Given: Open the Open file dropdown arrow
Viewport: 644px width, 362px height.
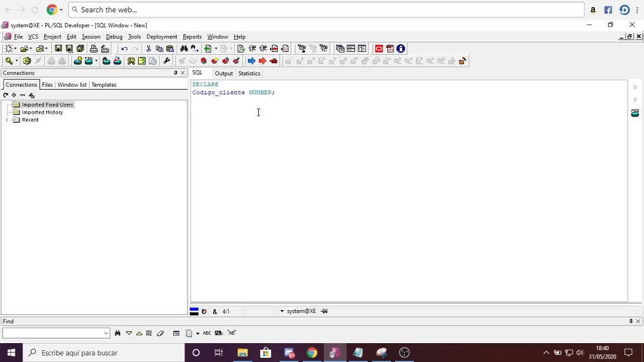Looking at the screenshot, I should (31, 49).
